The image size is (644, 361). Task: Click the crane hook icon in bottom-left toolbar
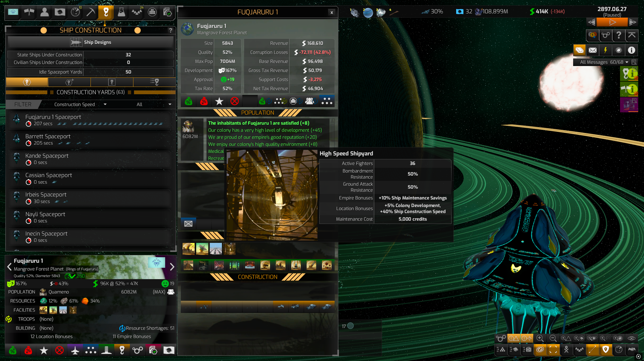pos(122,350)
